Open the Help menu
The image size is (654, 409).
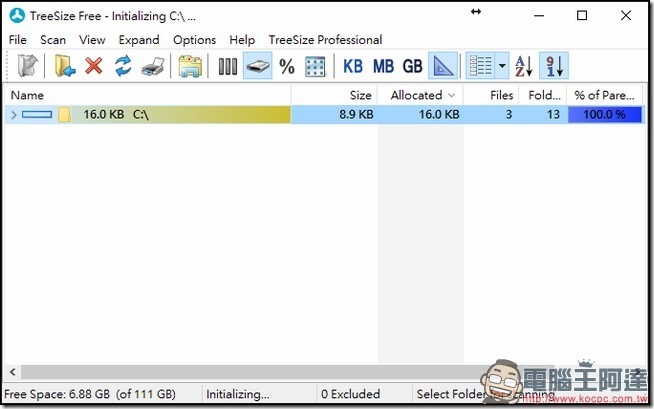(x=242, y=40)
